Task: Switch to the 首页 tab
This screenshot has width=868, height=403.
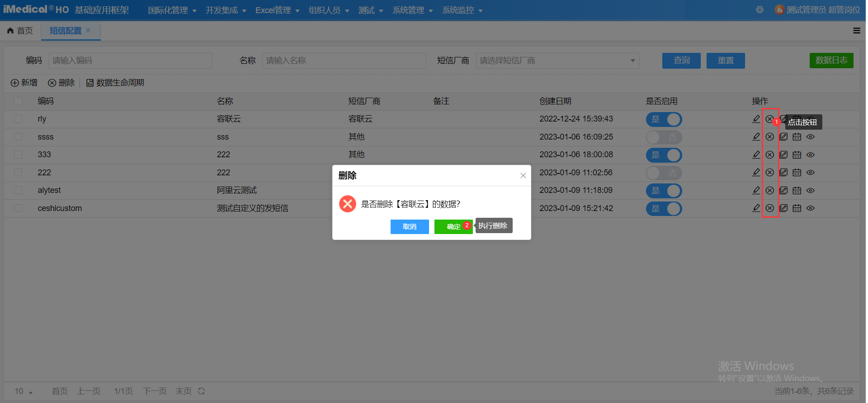Action: (20, 31)
